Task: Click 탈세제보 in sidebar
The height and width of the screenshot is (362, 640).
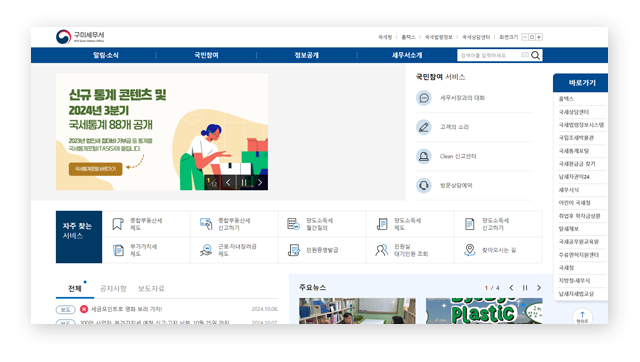Action: click(x=569, y=229)
